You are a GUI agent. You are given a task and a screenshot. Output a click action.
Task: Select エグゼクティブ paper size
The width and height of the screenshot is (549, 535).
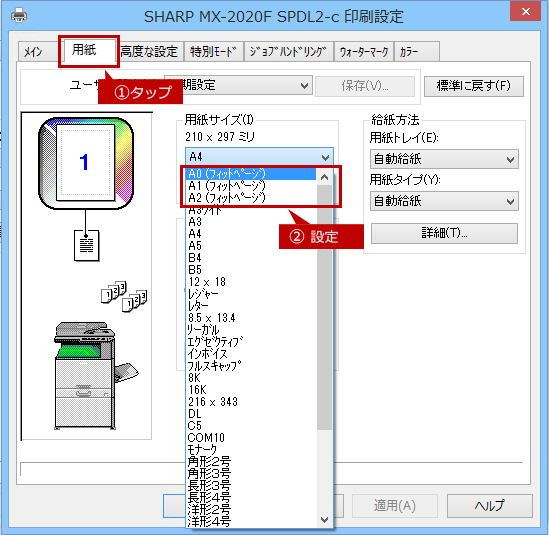[x=251, y=341]
